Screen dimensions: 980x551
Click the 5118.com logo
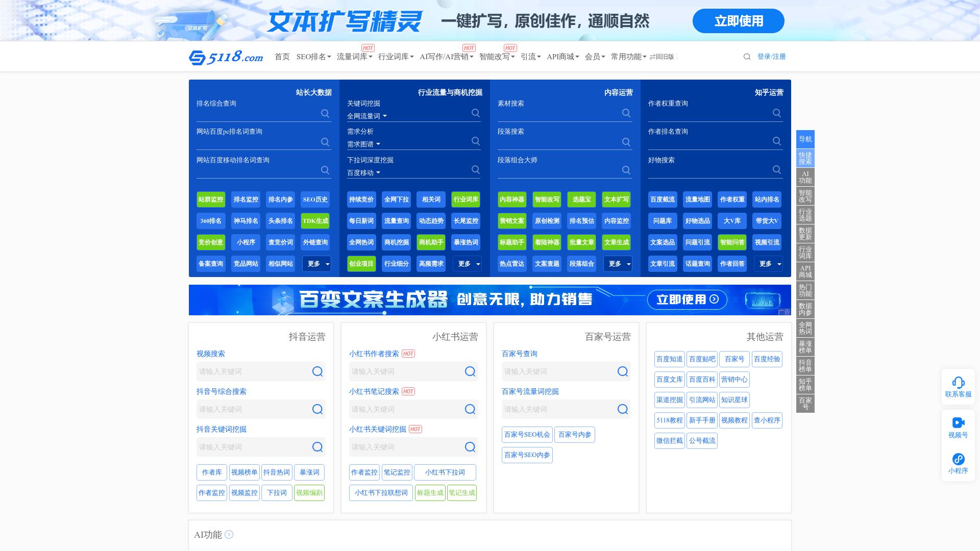(226, 57)
